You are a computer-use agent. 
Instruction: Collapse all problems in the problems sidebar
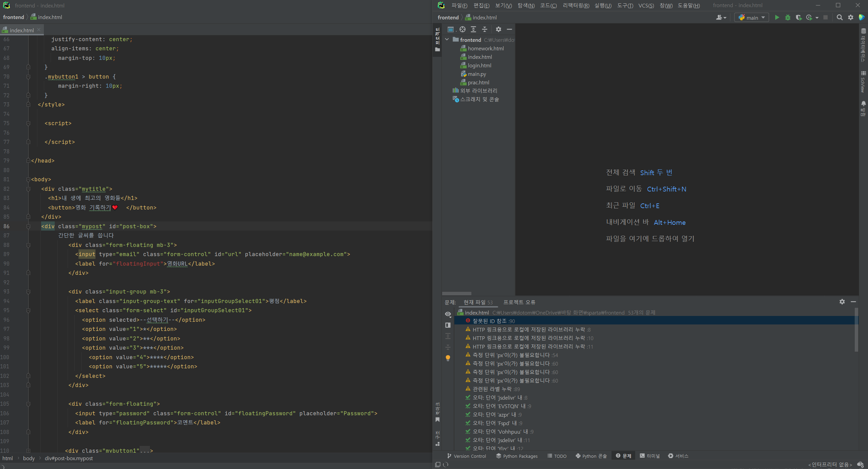[x=448, y=347]
